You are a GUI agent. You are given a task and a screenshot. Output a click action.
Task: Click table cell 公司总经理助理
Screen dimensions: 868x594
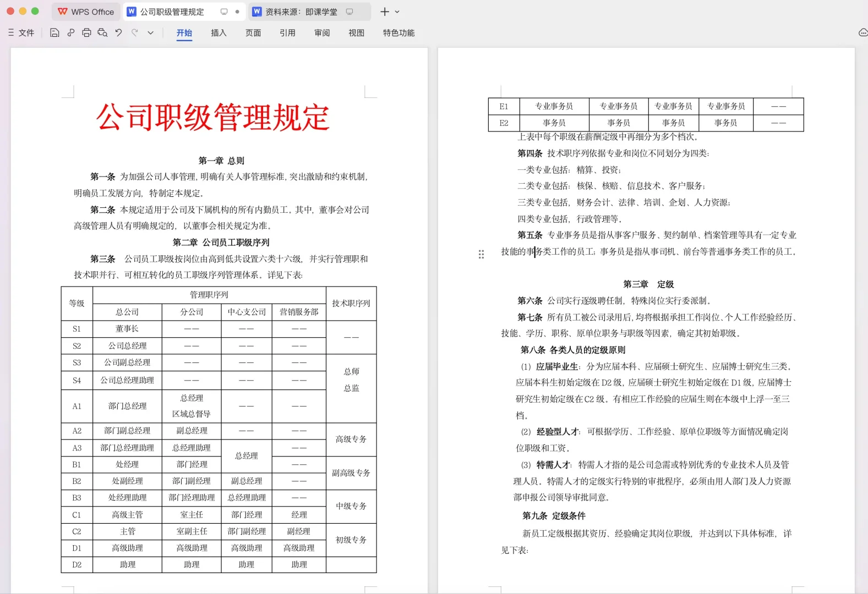tap(127, 381)
